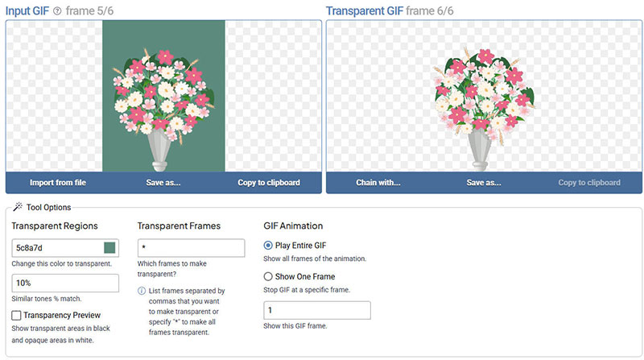
Task: Click Save as under the Input GIF
Action: pyautogui.click(x=163, y=183)
